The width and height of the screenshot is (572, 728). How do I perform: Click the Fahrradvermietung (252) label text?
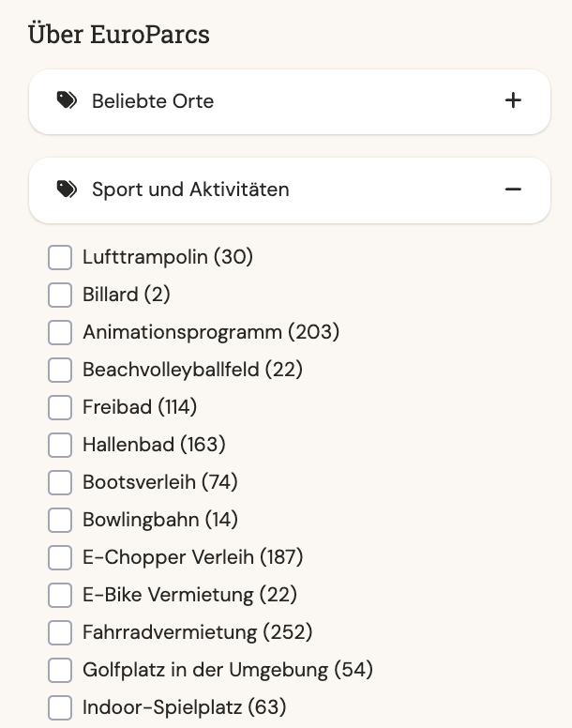coord(198,632)
